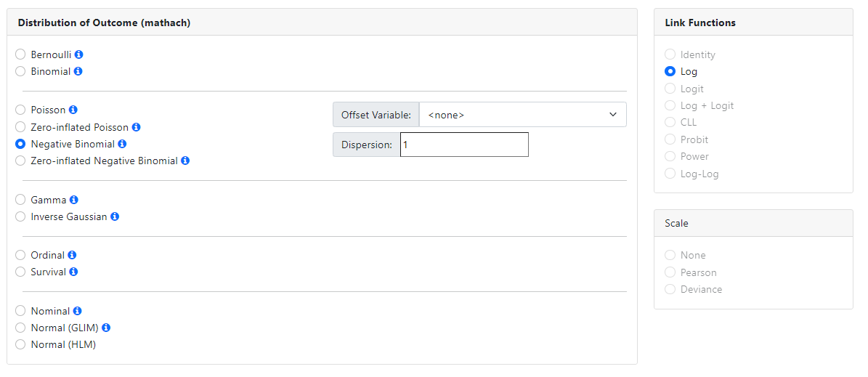Select the Gamma distribution radio button

click(x=20, y=200)
